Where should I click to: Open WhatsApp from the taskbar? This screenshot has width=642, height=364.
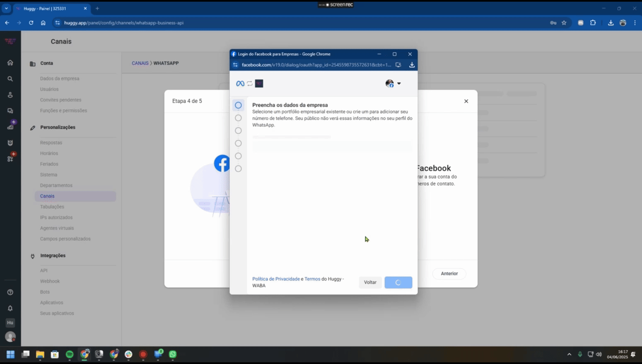coord(173,354)
